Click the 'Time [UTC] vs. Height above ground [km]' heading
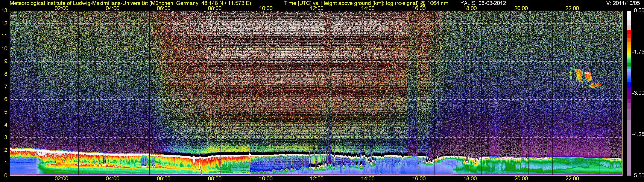This screenshot has width=644, height=182. click(334, 3)
